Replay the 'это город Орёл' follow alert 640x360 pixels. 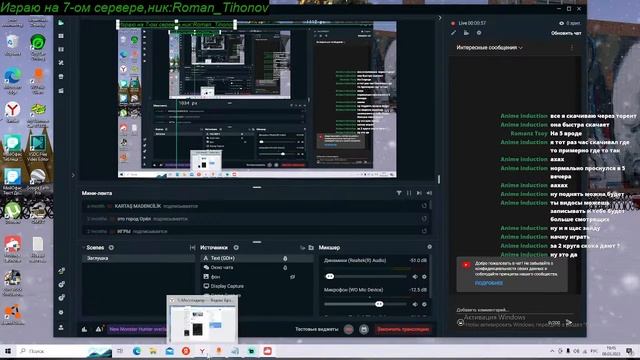[x=424, y=219]
